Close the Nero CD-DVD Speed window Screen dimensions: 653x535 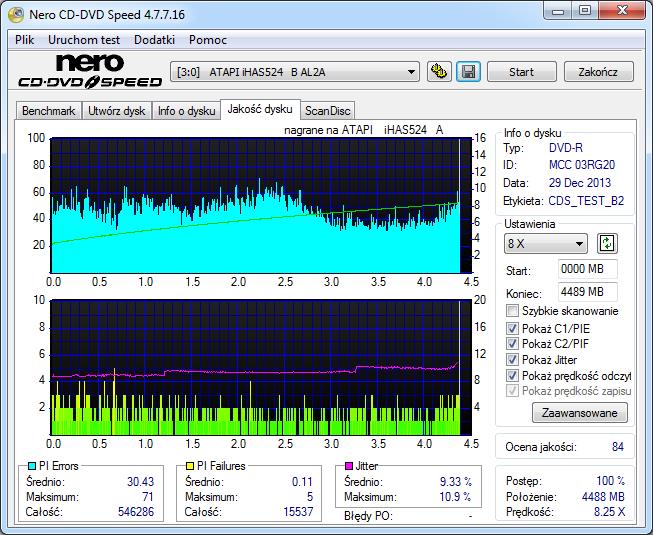[622, 11]
